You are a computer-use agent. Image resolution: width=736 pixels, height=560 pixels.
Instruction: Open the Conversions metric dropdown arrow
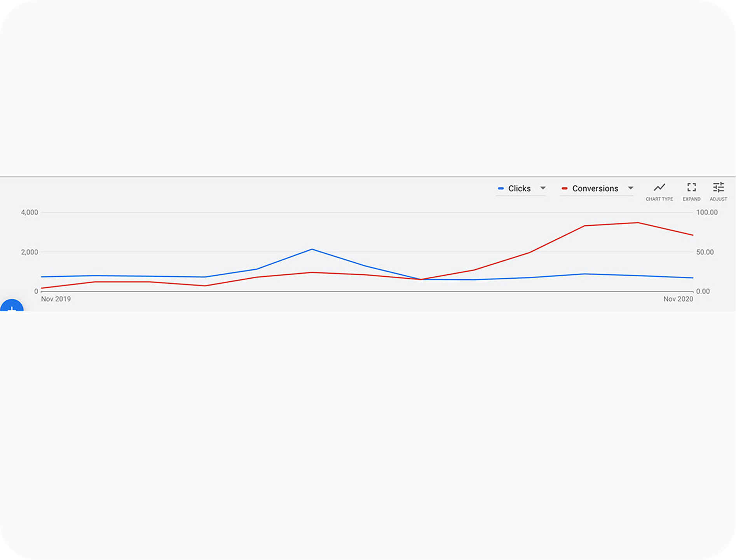(x=630, y=188)
